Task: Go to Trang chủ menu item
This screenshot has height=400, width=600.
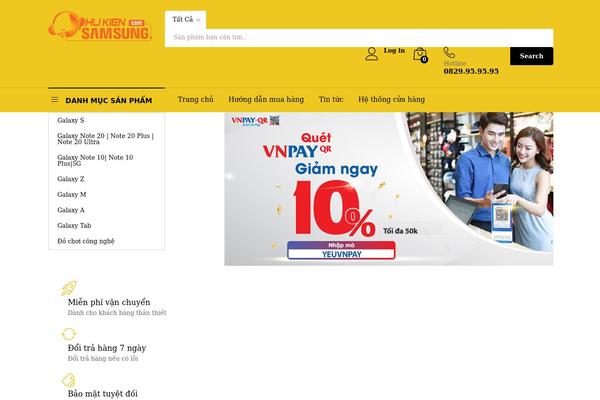Action: 196,100
